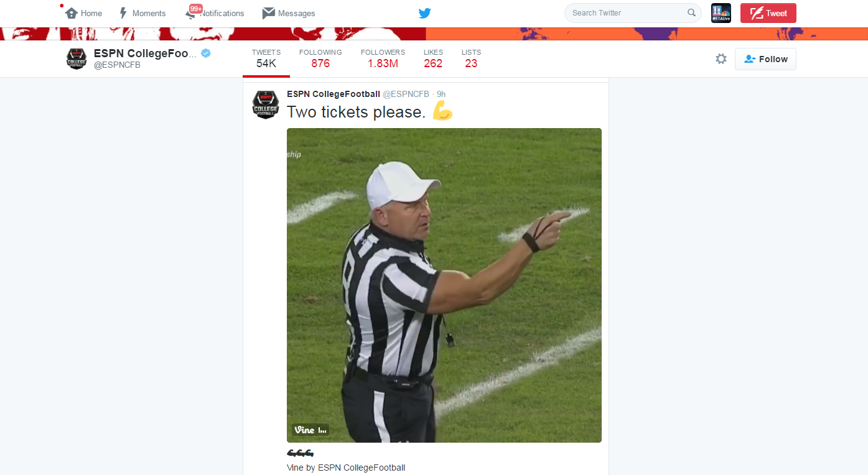Switch to the FOLLOWERS tab showing 1.83M

383,58
